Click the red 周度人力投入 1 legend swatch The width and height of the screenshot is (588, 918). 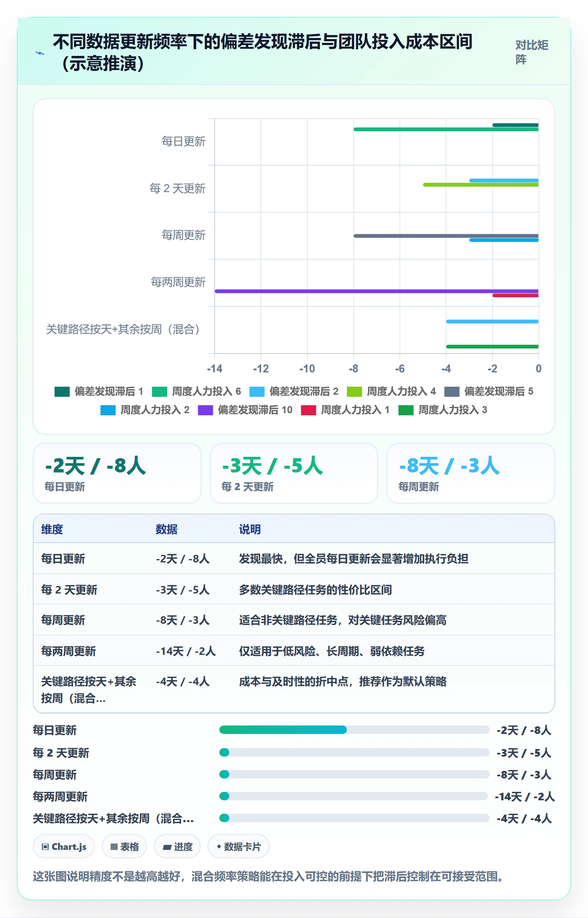(x=308, y=410)
